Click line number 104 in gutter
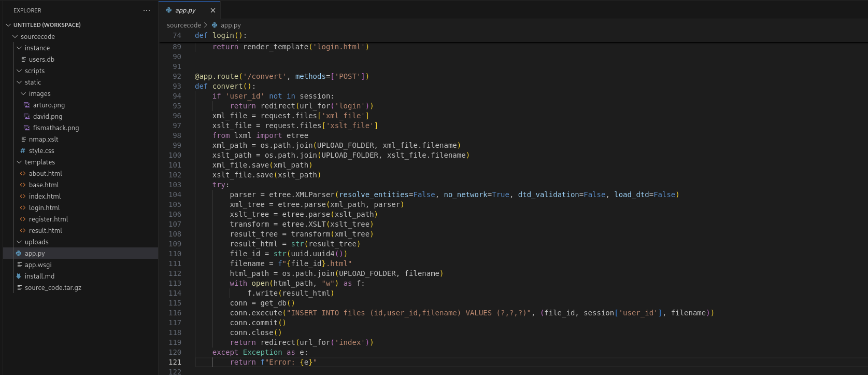This screenshot has height=375, width=868. [175, 195]
